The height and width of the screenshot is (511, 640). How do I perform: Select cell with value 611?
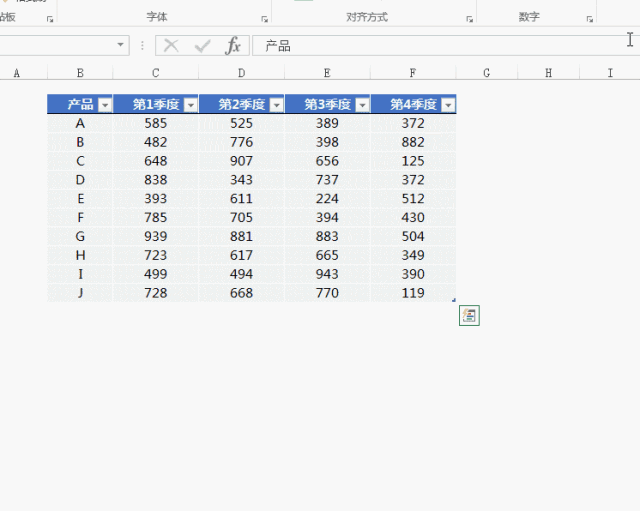click(x=242, y=198)
